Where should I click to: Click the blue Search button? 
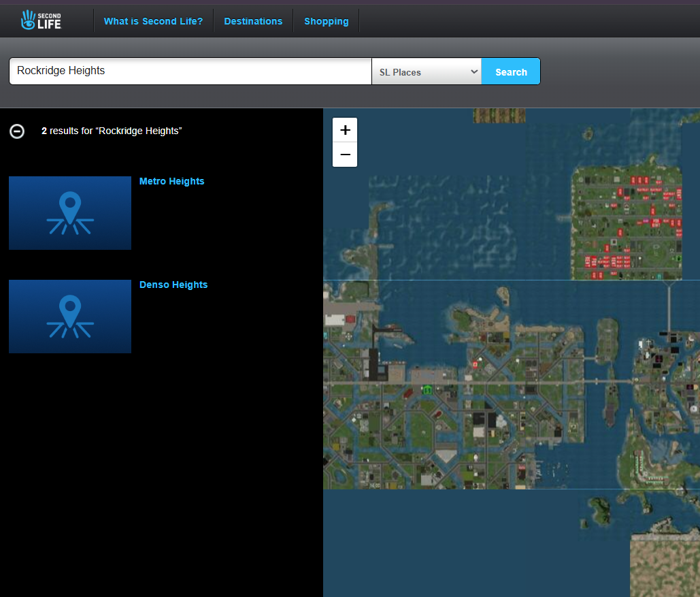click(511, 71)
